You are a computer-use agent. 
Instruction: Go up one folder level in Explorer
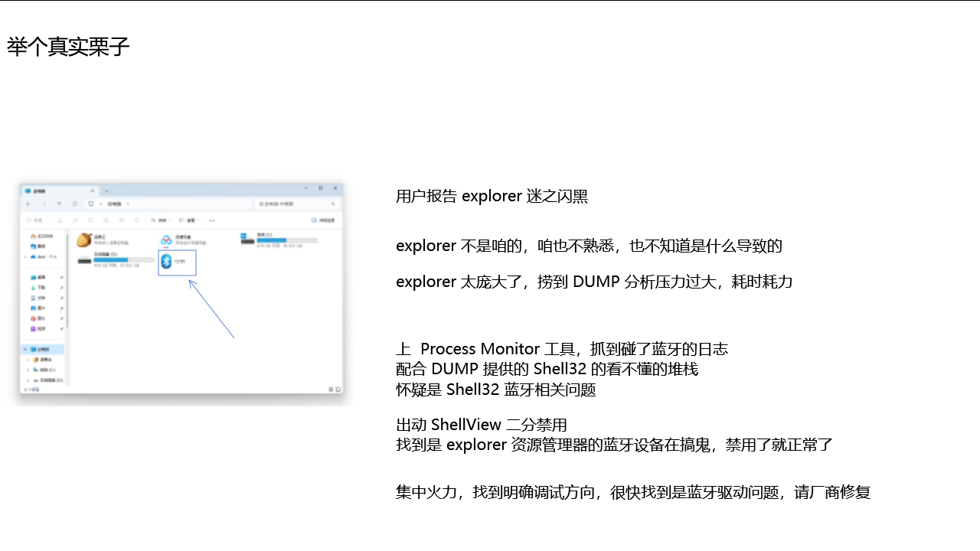click(59, 204)
